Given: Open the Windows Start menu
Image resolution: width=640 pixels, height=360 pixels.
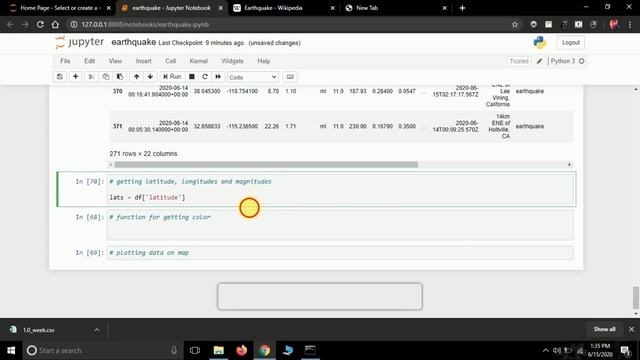Looking at the screenshot, I should (x=11, y=350).
